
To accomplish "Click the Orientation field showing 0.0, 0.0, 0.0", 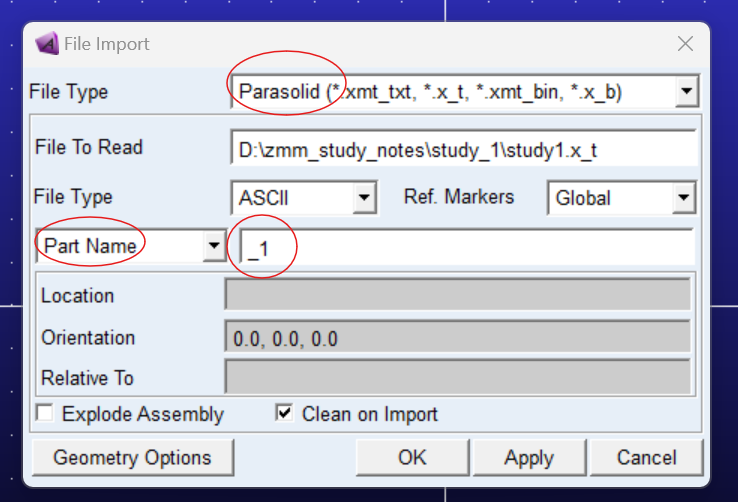I will tap(457, 336).
